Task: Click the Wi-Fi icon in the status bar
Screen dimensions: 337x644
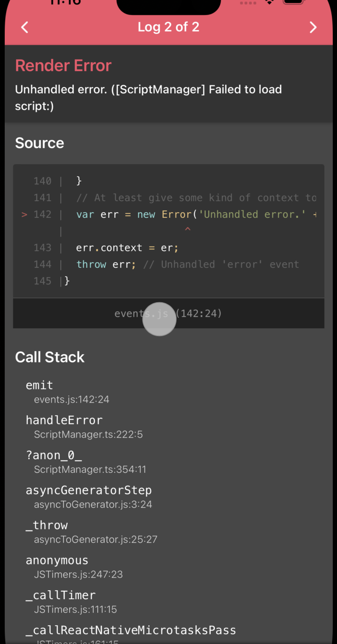Action: [x=269, y=3]
